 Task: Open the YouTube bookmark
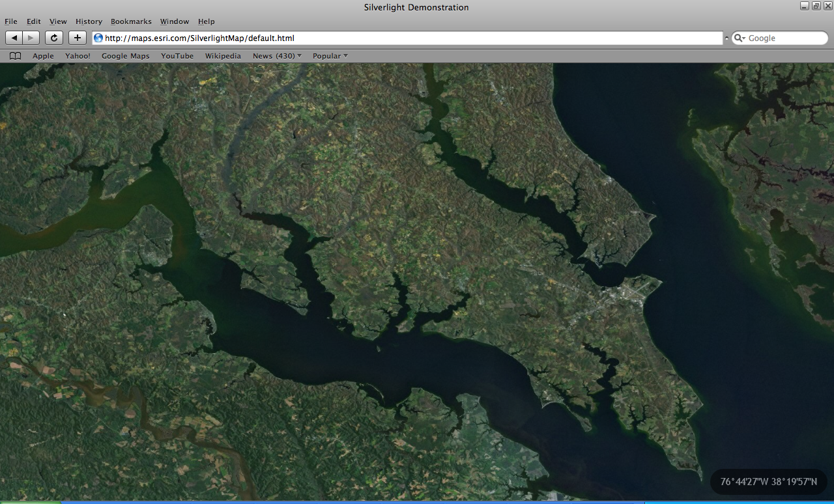[x=177, y=56]
